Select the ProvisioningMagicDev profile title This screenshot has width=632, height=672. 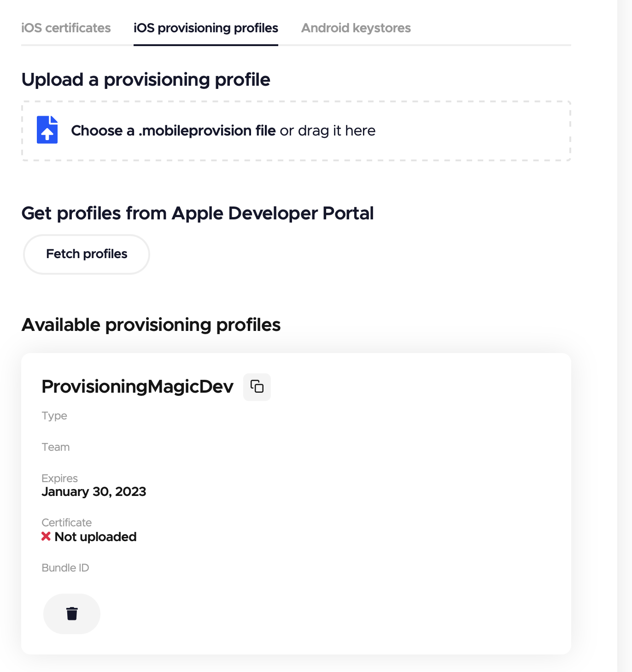click(x=138, y=387)
